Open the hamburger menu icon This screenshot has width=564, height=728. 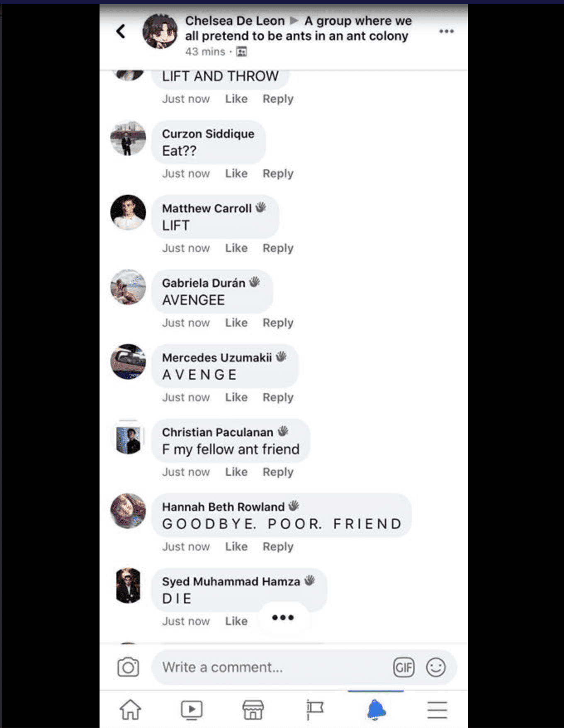pos(437,710)
